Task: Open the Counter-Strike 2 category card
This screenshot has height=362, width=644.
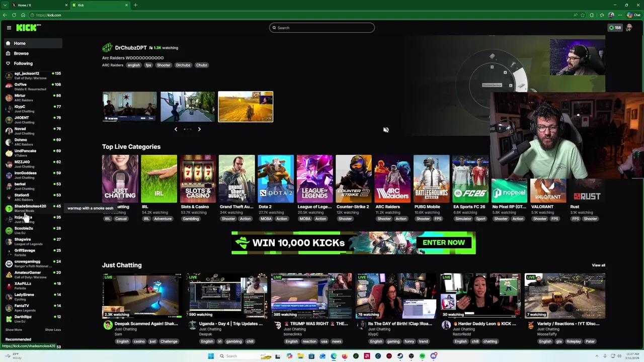Action: point(354,178)
